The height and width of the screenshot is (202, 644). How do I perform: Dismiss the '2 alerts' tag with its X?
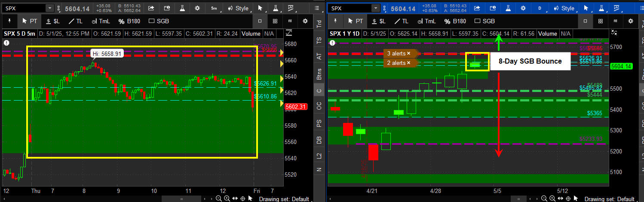coord(409,63)
